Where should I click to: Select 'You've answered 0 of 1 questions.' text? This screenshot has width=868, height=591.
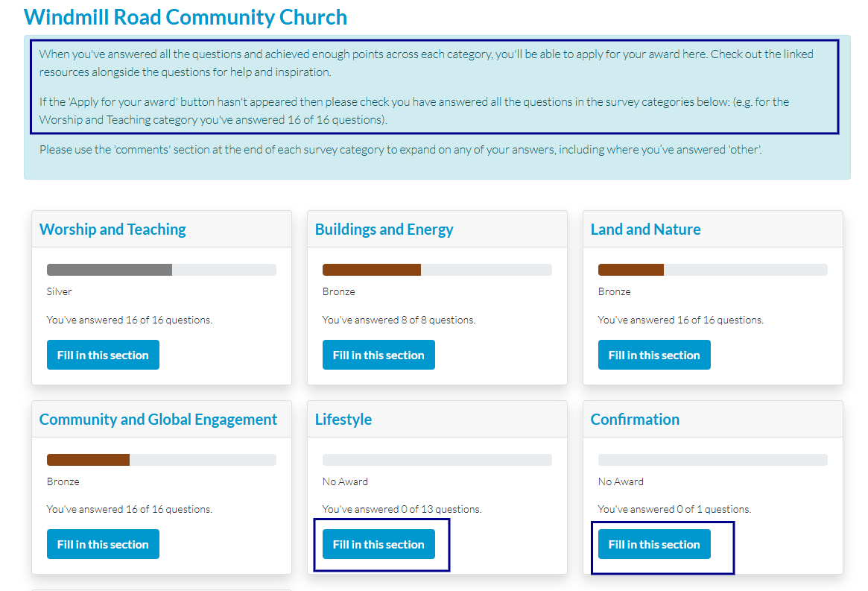click(x=675, y=509)
